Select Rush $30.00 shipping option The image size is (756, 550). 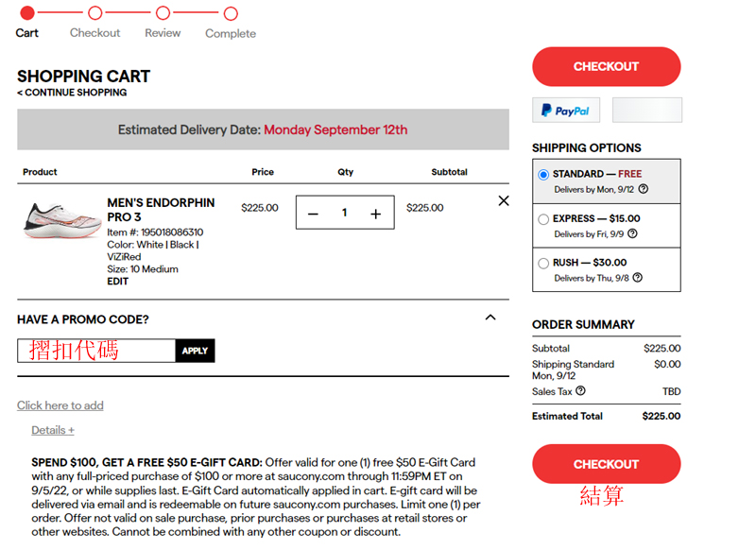click(x=543, y=264)
